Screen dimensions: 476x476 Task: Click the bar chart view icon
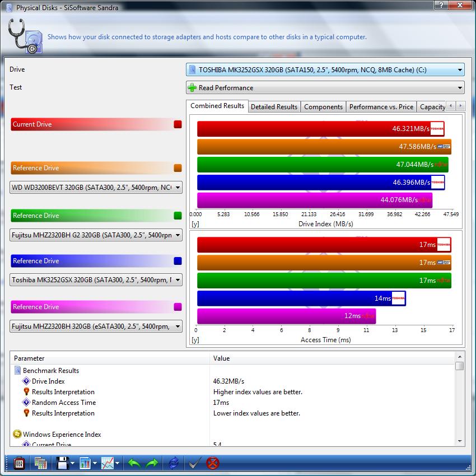click(85, 463)
